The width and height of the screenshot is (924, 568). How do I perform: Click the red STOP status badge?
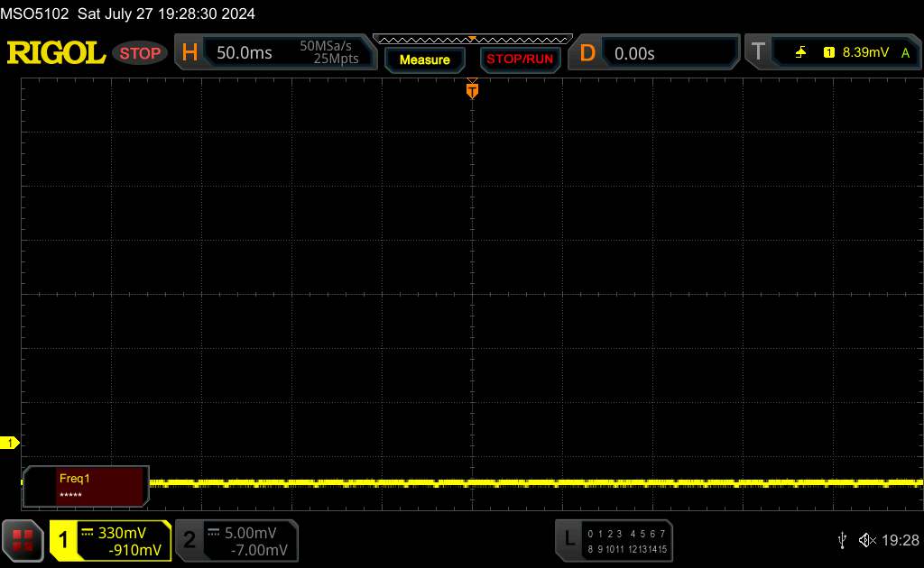tap(140, 53)
